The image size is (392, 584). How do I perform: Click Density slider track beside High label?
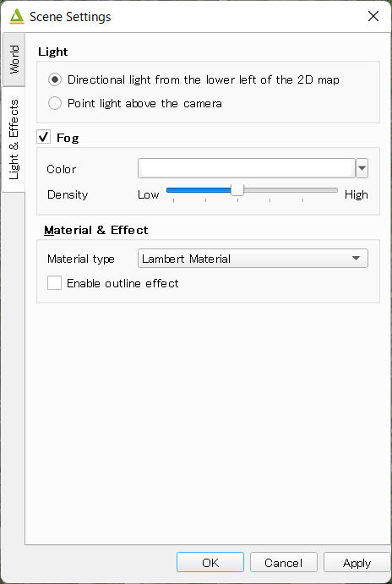point(323,190)
